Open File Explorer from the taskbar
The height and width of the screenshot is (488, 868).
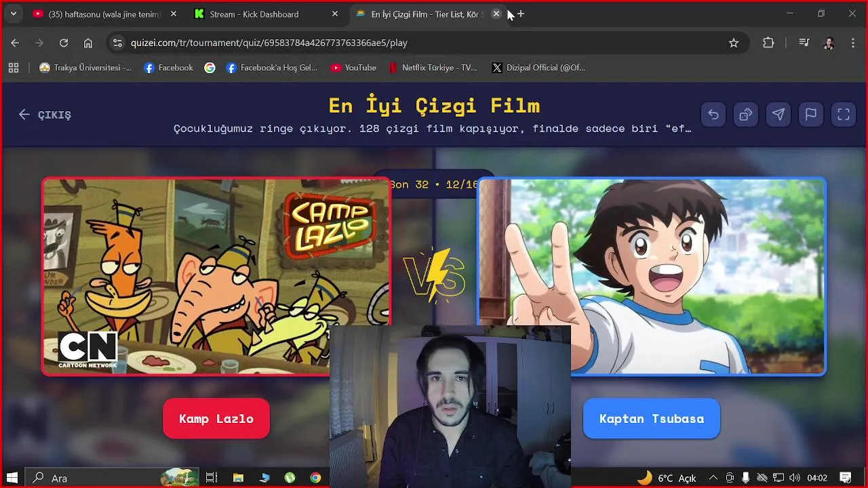[x=238, y=478]
